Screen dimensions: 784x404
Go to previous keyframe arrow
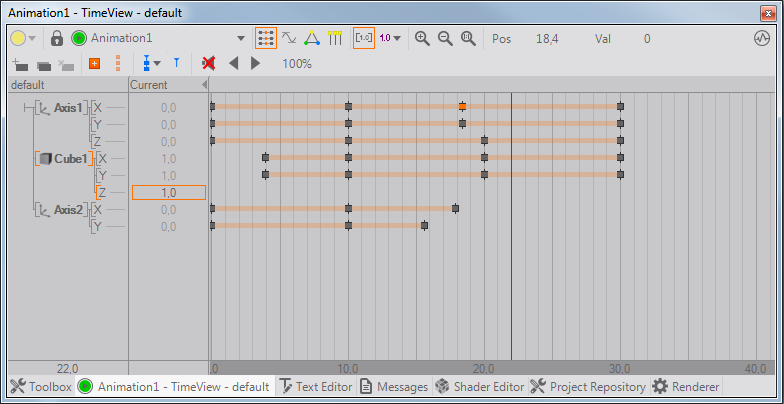pyautogui.click(x=234, y=63)
